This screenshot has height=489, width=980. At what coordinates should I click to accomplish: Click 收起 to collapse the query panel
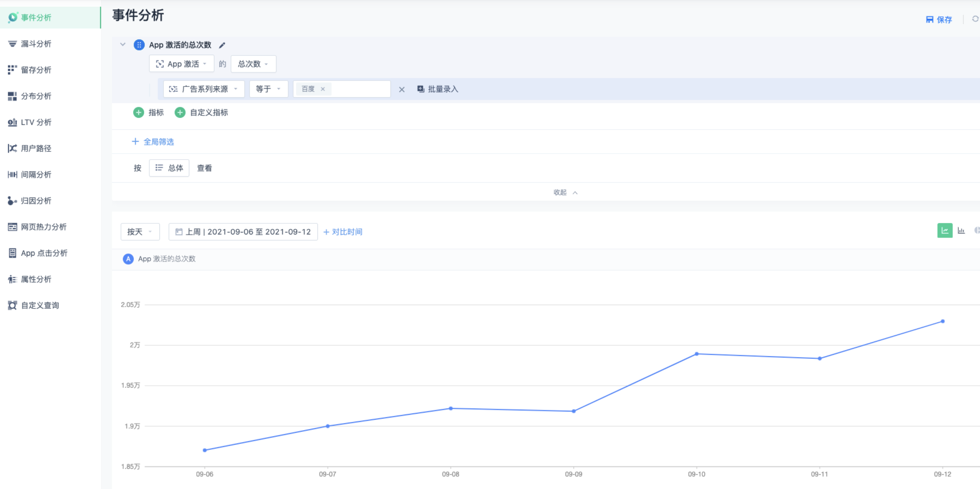point(565,193)
